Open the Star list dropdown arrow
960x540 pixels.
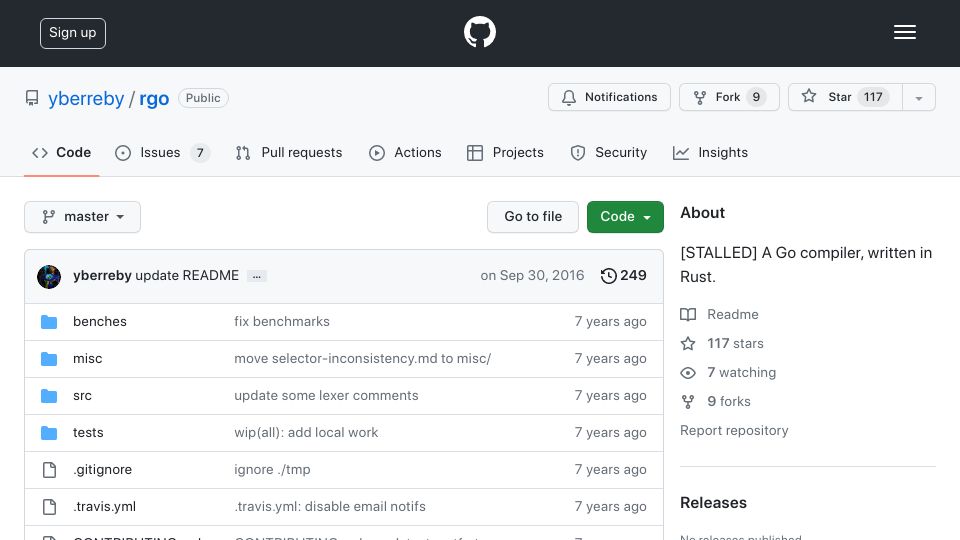[918, 97]
